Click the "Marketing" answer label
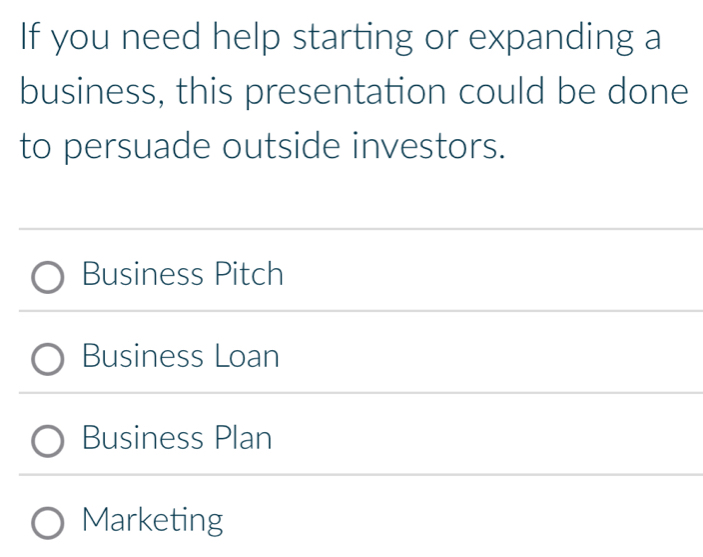The image size is (703, 557). tap(153, 521)
